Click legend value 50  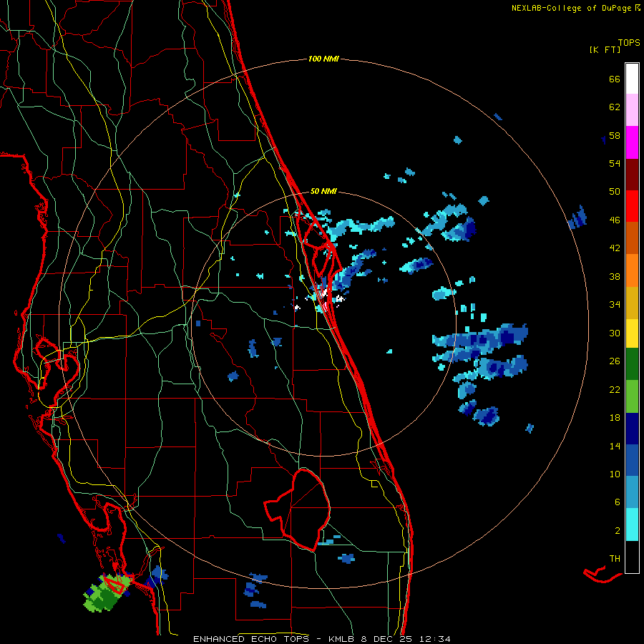click(615, 192)
